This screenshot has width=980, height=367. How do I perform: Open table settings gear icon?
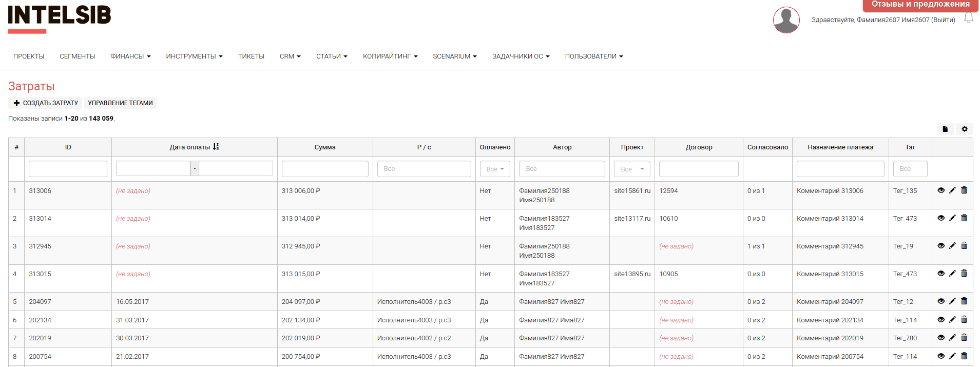965,129
